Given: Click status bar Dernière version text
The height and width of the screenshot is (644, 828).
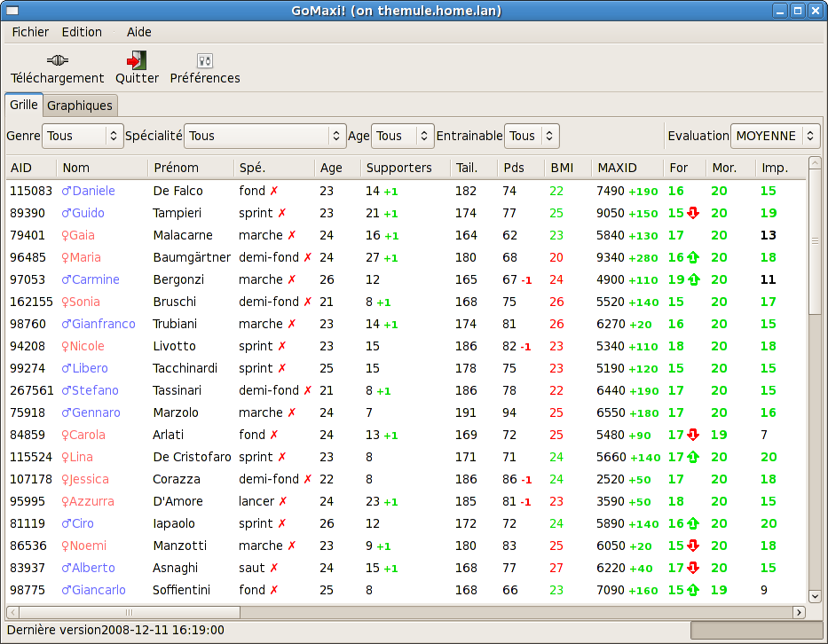Looking at the screenshot, I should click(x=115, y=630).
